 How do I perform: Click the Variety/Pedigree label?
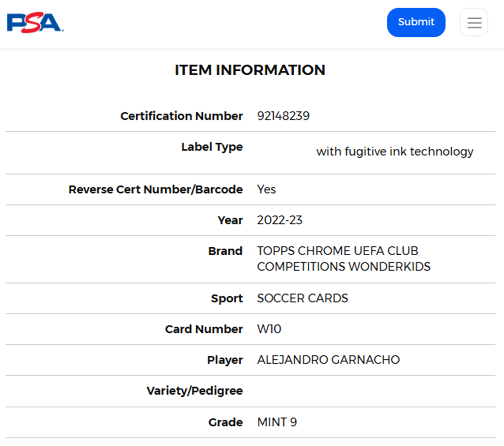[x=194, y=391]
